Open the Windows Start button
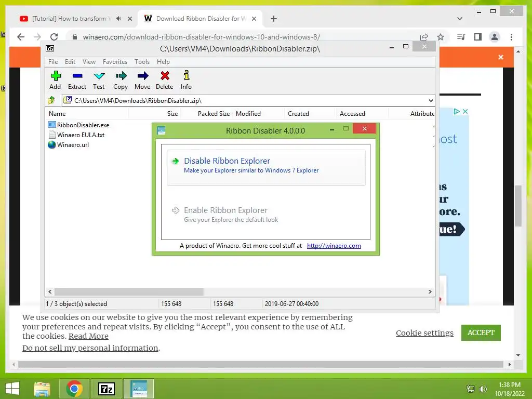Viewport: 532px width, 399px height. 12,389
